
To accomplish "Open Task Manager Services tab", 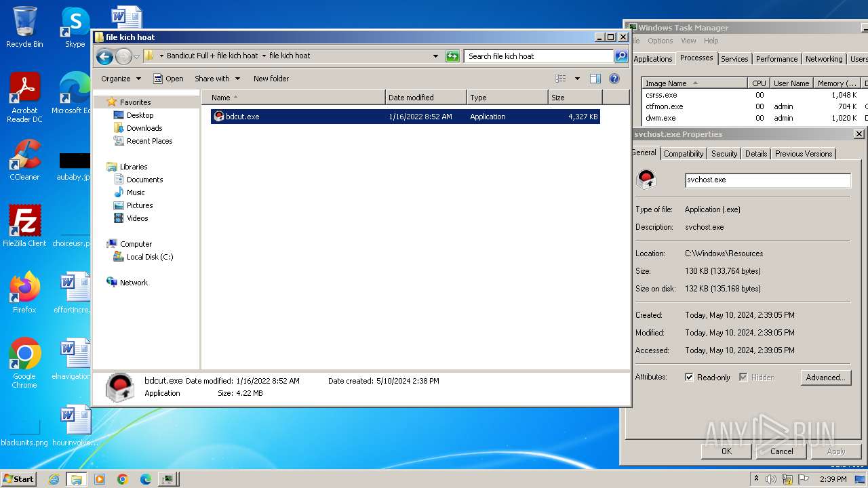I will (x=734, y=59).
